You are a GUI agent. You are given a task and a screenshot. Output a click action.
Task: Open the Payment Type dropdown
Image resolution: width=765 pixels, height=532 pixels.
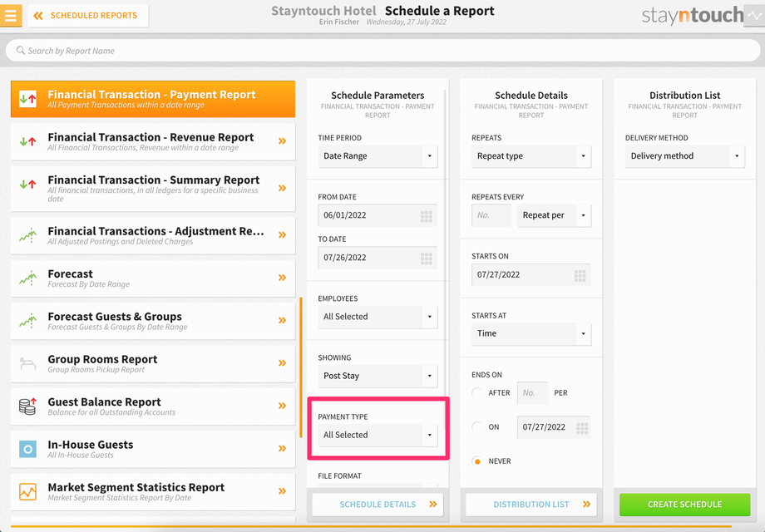click(378, 435)
